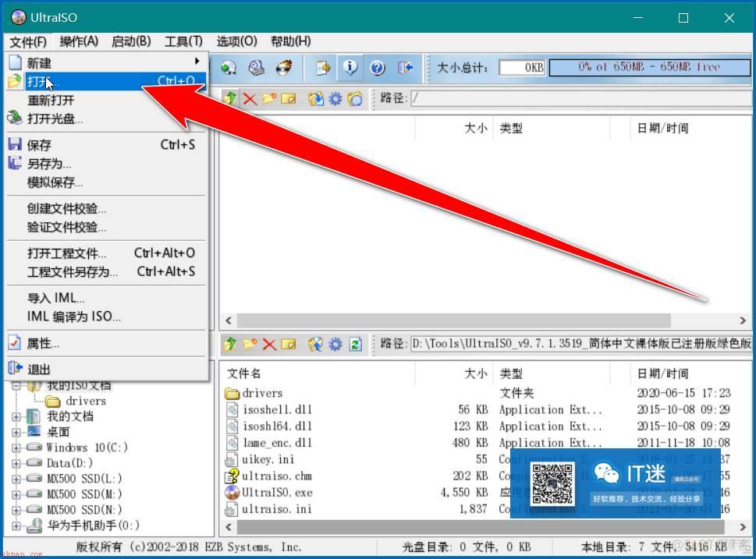756x559 pixels.
Task: Choose 另存为... from the File menu
Action: coord(107,164)
